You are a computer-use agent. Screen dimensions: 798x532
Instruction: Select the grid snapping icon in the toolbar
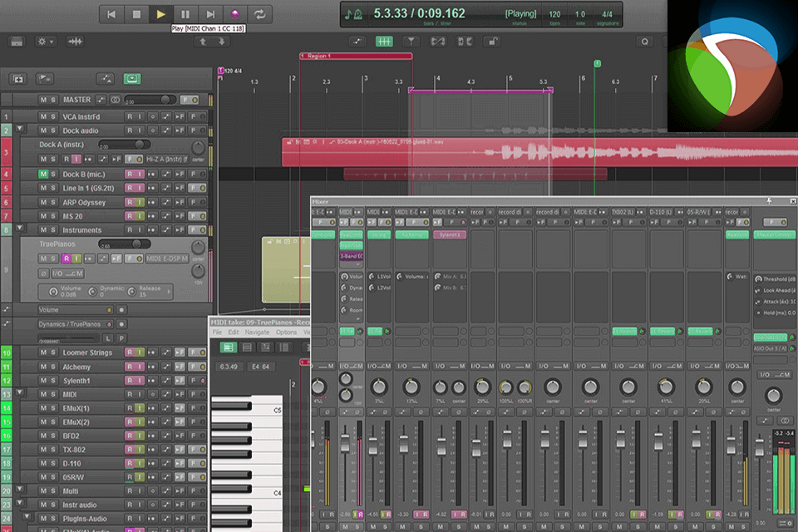click(385, 42)
